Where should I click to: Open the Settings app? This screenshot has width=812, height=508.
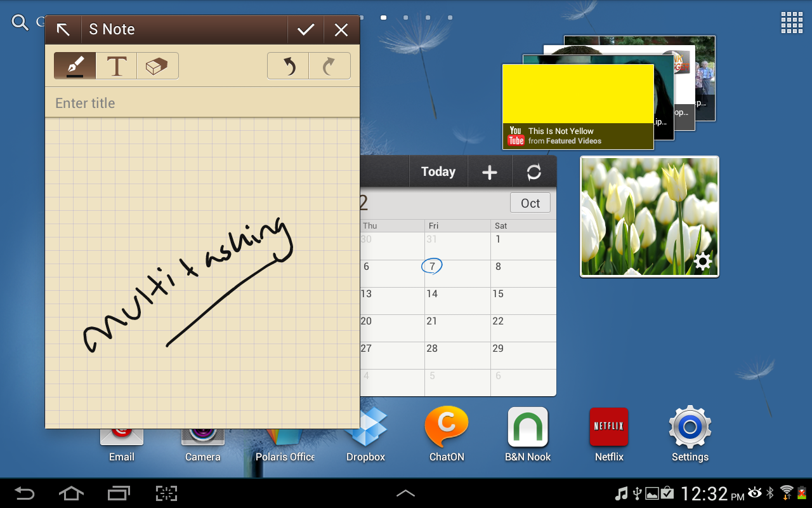(x=690, y=435)
